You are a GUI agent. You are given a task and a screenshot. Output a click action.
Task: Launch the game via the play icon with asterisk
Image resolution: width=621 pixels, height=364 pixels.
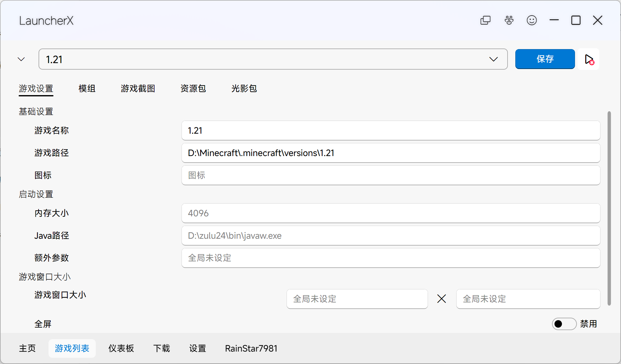point(588,59)
